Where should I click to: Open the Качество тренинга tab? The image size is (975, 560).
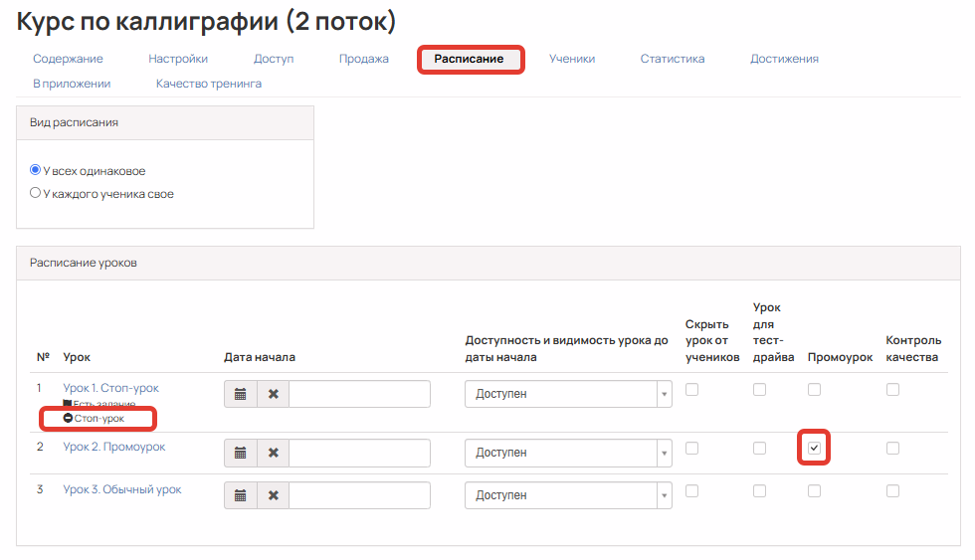pyautogui.click(x=209, y=84)
